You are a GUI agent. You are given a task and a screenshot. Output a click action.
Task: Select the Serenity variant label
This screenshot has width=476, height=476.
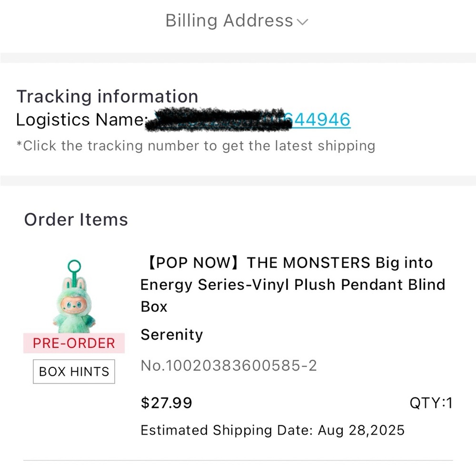(171, 335)
